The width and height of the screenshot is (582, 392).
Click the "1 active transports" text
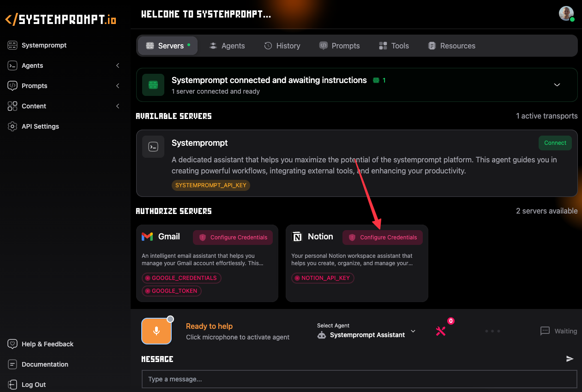[547, 116]
